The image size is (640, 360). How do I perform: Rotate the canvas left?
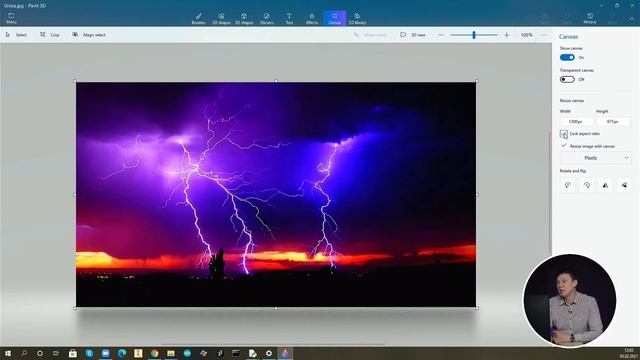coord(568,185)
